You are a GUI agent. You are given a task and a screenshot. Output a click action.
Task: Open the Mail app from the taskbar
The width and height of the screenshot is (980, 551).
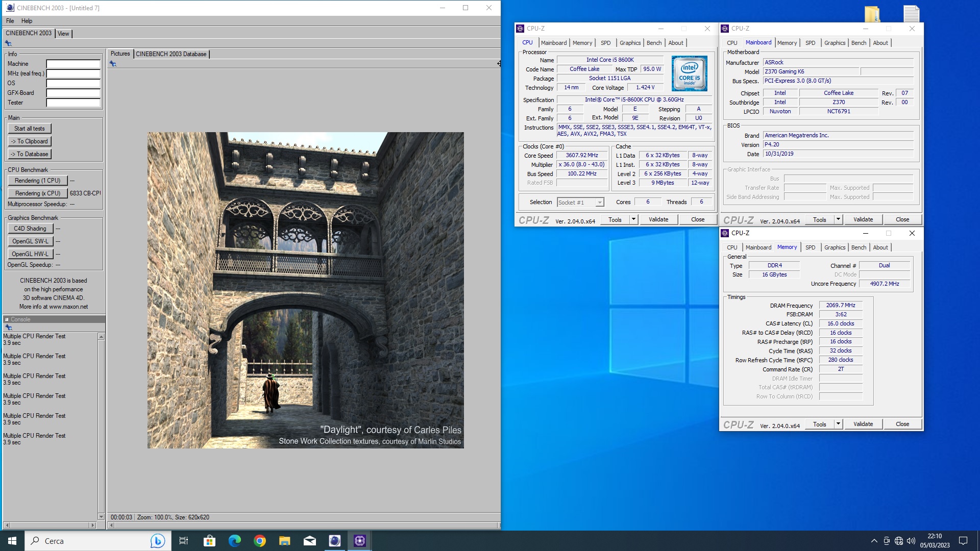click(x=310, y=541)
